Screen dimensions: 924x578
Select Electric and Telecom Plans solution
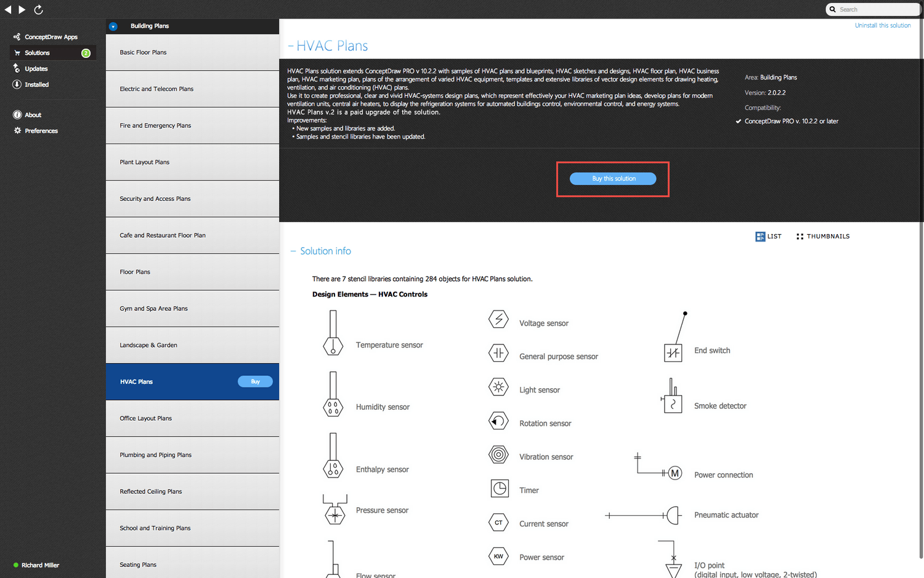192,89
